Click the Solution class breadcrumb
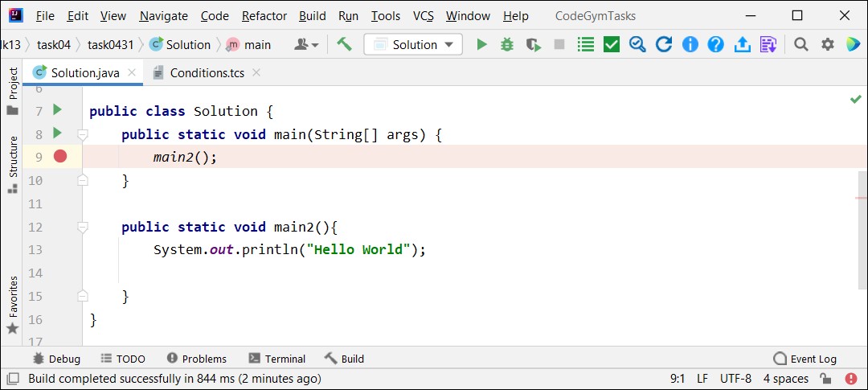The image size is (868, 390). coord(180,44)
